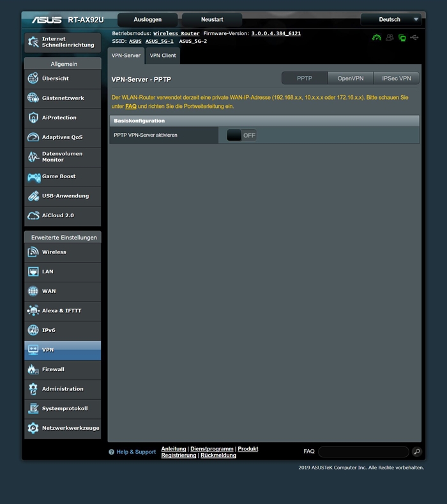Image resolution: width=447 pixels, height=504 pixels.
Task: Click the Help & Support text
Action: tap(136, 452)
